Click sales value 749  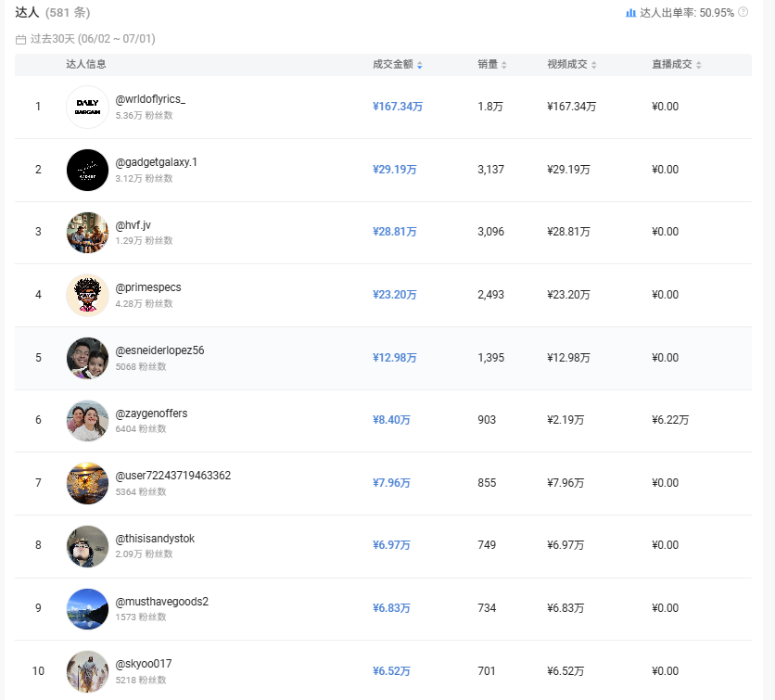(487, 545)
